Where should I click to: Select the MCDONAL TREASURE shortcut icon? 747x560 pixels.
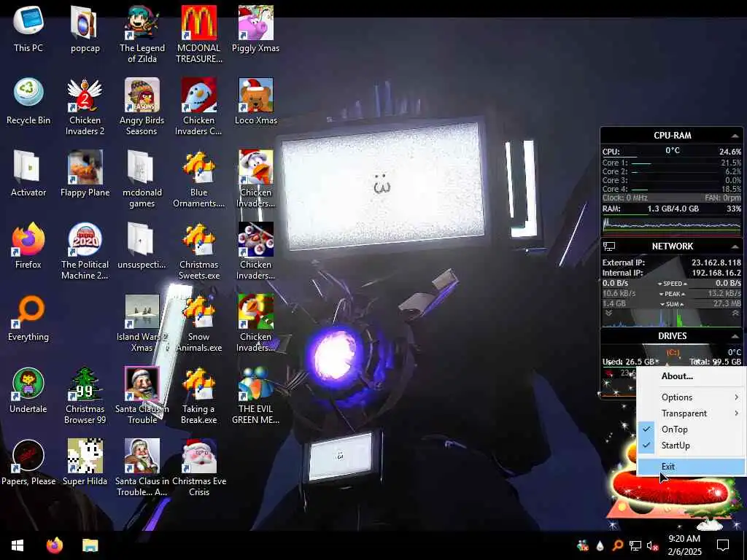[198, 34]
